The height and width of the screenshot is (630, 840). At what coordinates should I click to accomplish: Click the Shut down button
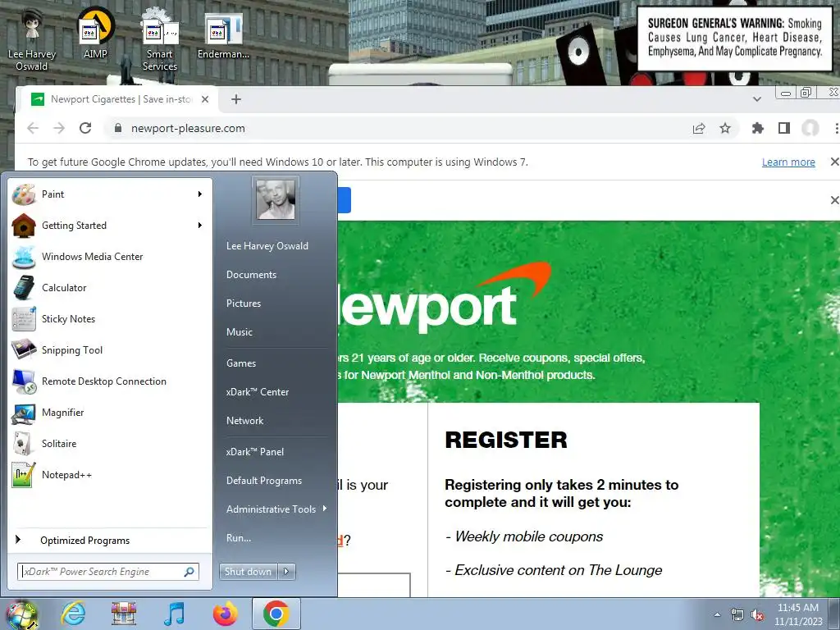(x=249, y=572)
